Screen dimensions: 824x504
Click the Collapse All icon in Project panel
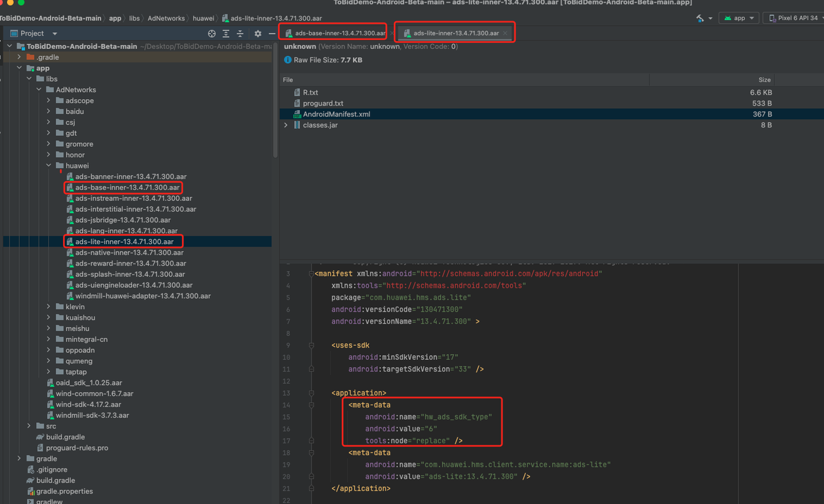240,33
